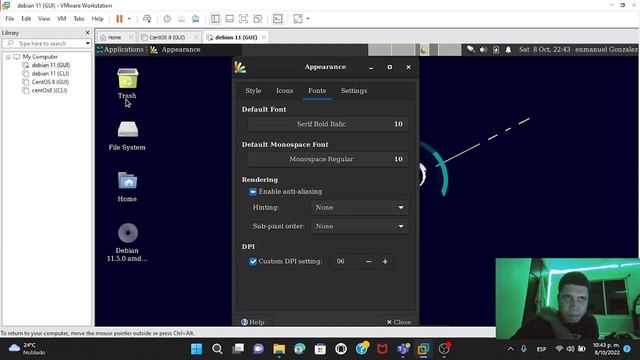Decrease DPI with the minus button
This screenshot has height=360, width=640.
coord(369,261)
